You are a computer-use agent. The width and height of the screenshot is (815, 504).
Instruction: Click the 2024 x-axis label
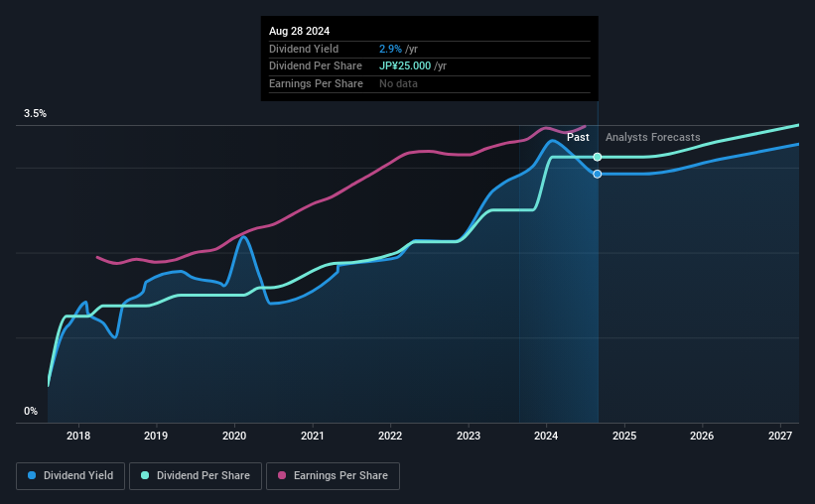point(546,436)
